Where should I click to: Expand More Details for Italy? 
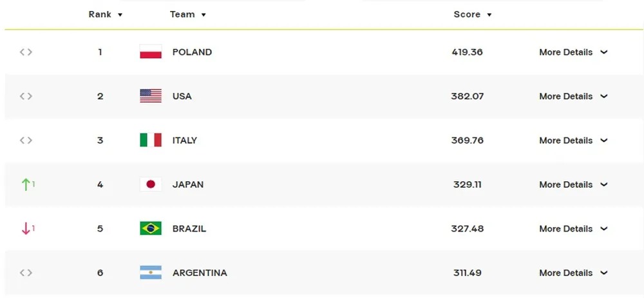[573, 141]
